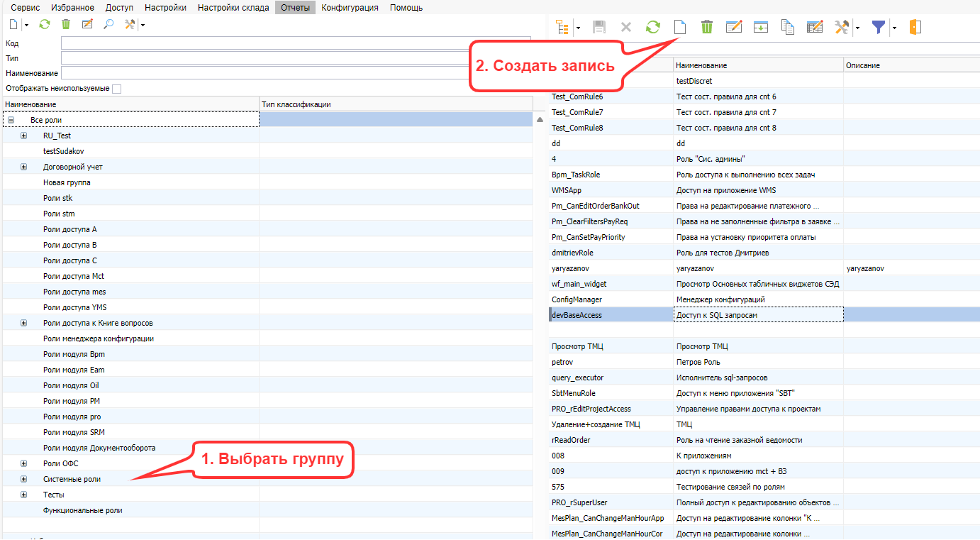This screenshot has height=540, width=980.
Task: Click the copy record icon
Action: [x=787, y=28]
